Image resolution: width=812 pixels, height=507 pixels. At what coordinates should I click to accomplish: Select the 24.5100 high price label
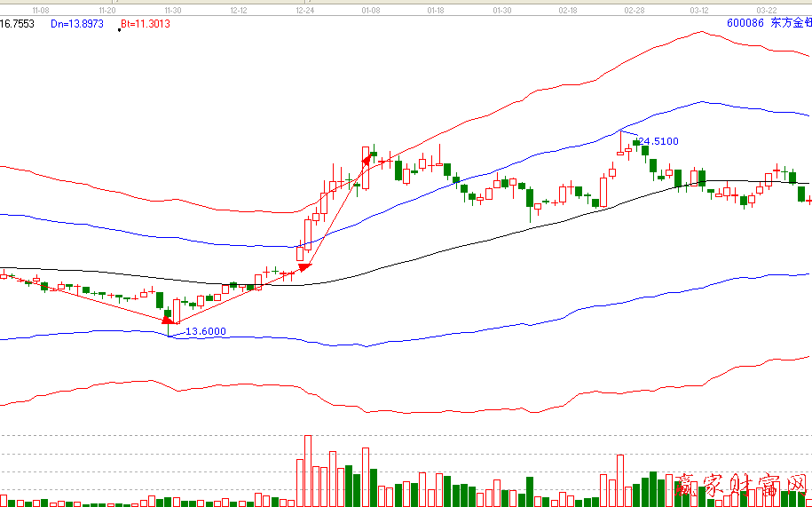659,141
